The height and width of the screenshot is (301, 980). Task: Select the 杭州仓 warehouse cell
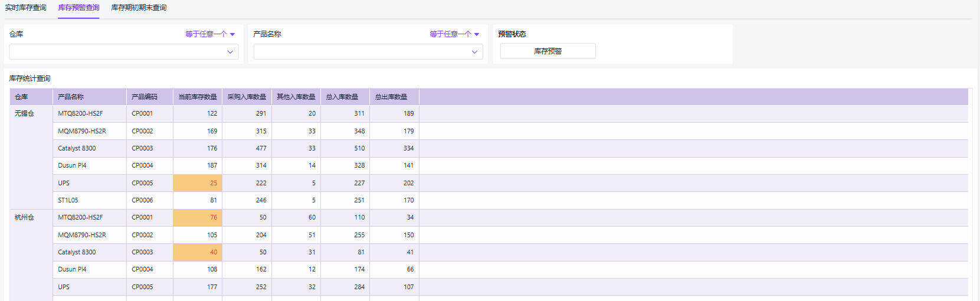point(31,255)
